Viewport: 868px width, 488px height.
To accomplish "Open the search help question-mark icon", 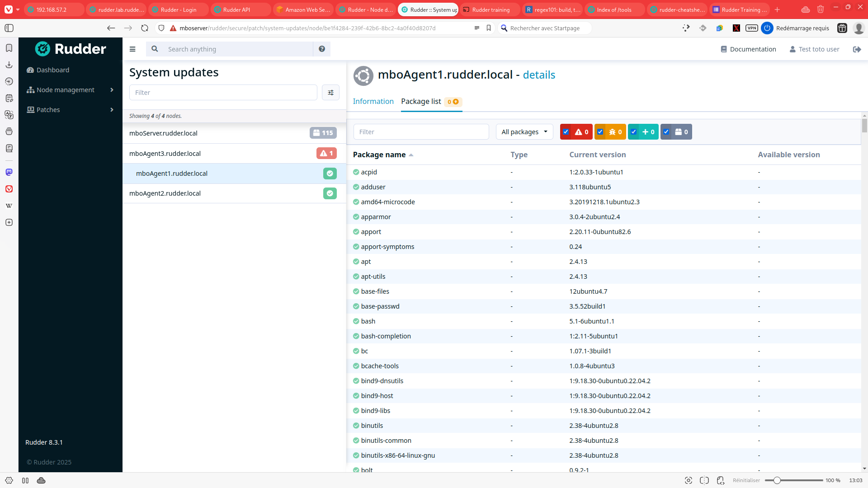I will (322, 49).
